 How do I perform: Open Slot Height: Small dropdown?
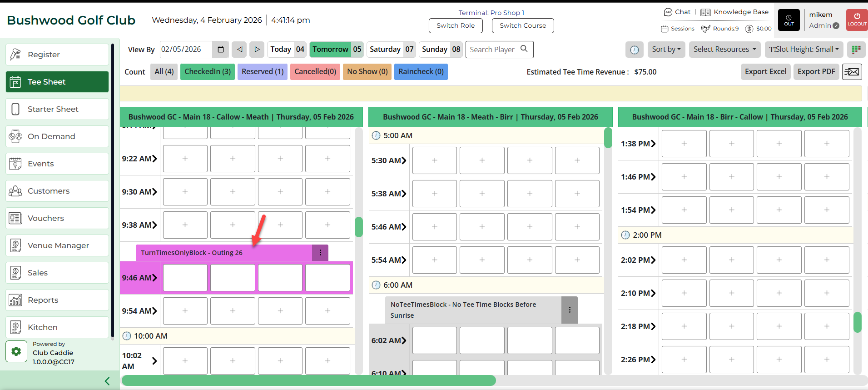coord(804,50)
